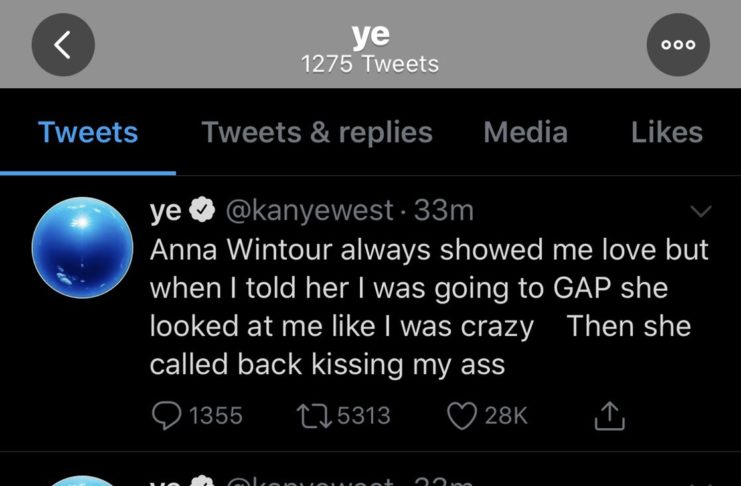Tap the ye title in header
741x486 pixels.
click(370, 35)
